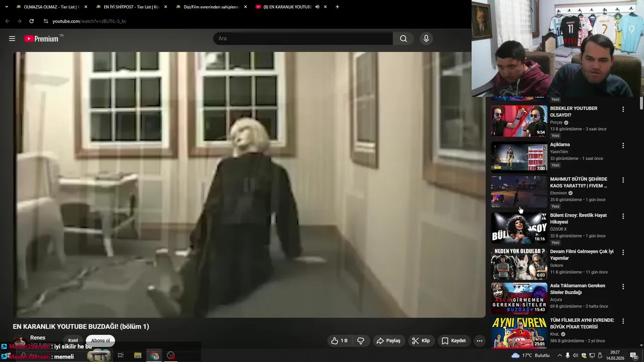The height and width of the screenshot is (362, 644).
Task: Open Task View in the taskbar
Action: [121, 355]
